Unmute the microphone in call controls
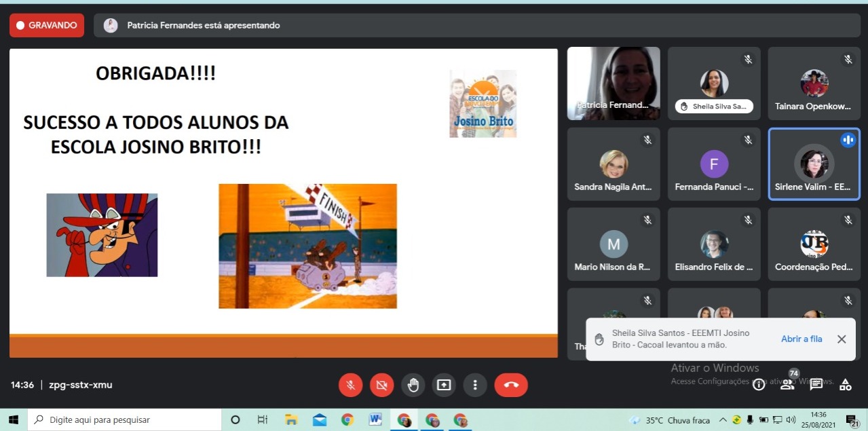This screenshot has width=868, height=431. pyautogui.click(x=350, y=385)
